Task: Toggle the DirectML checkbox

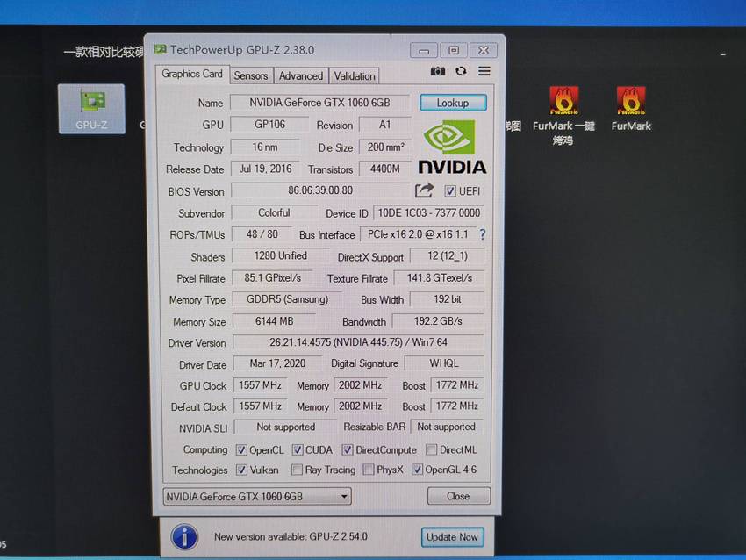Action: pos(432,449)
